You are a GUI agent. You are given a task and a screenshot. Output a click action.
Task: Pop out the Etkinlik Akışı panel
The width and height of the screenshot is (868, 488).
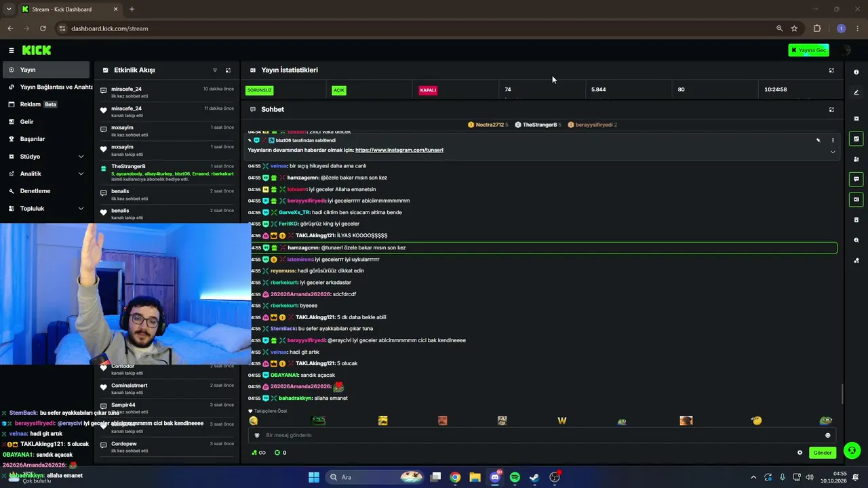coord(228,70)
